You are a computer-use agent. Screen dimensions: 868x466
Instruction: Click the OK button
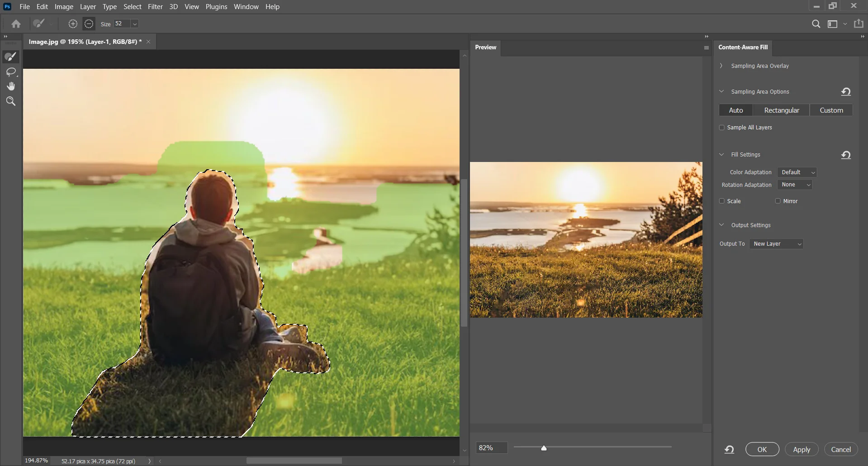coord(762,449)
